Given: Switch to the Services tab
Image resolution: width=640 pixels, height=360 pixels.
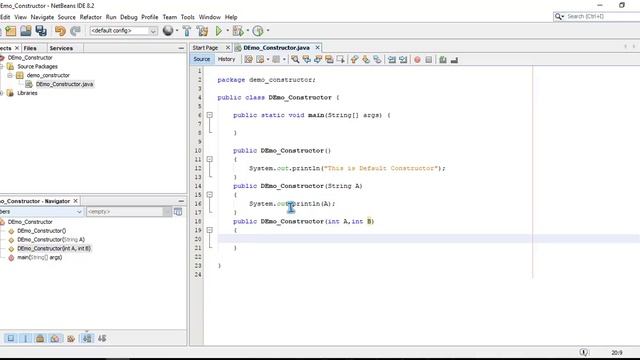Looking at the screenshot, I should (61, 48).
